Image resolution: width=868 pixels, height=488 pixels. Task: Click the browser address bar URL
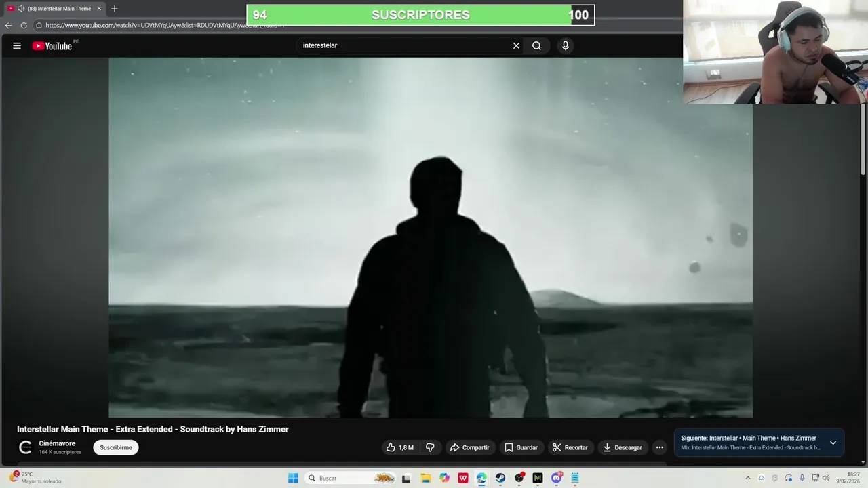tap(165, 25)
